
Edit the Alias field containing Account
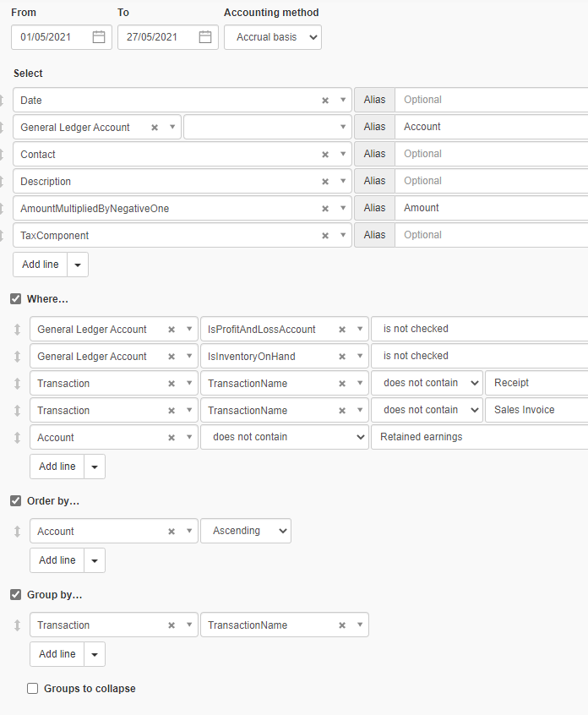pos(492,127)
